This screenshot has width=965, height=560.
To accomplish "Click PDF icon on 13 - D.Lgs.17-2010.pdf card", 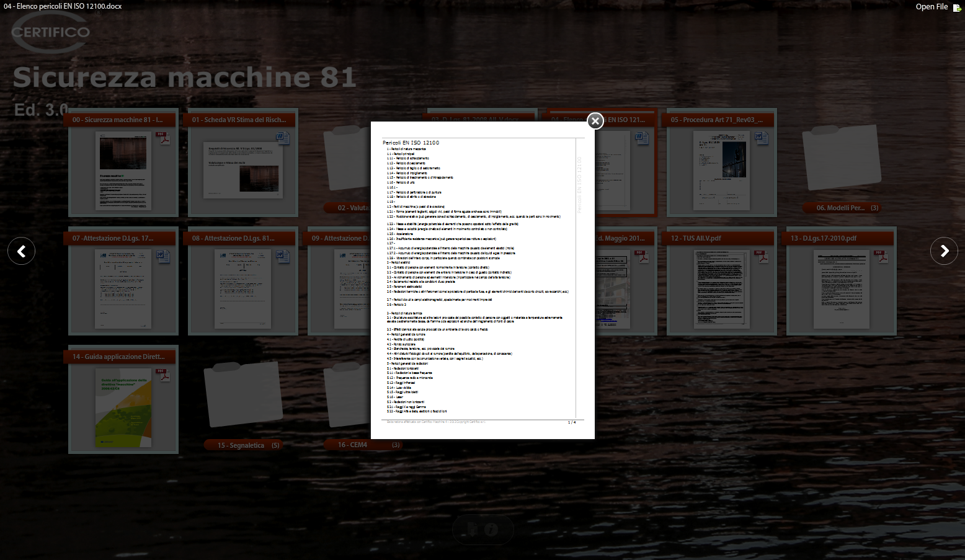I will coord(881,256).
